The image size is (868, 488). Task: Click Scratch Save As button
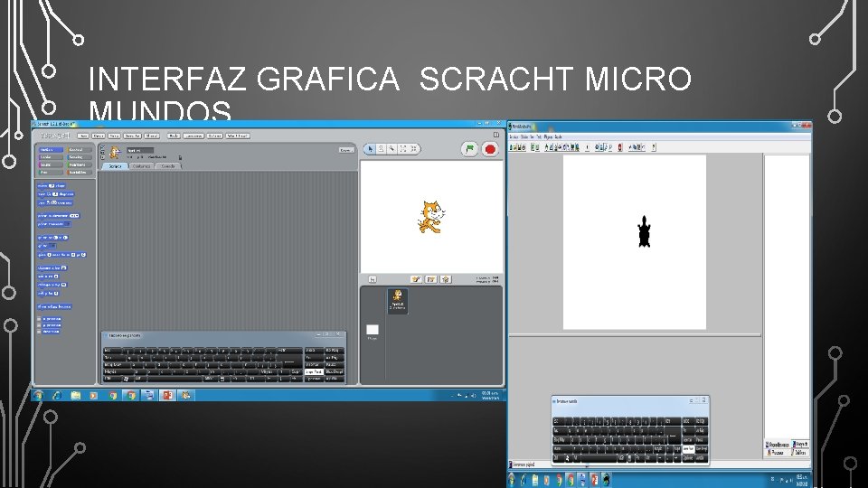(132, 136)
